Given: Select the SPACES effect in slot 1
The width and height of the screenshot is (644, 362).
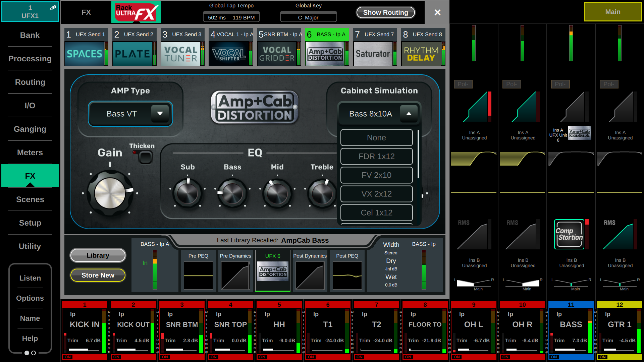Looking at the screenshot, I should (x=85, y=54).
